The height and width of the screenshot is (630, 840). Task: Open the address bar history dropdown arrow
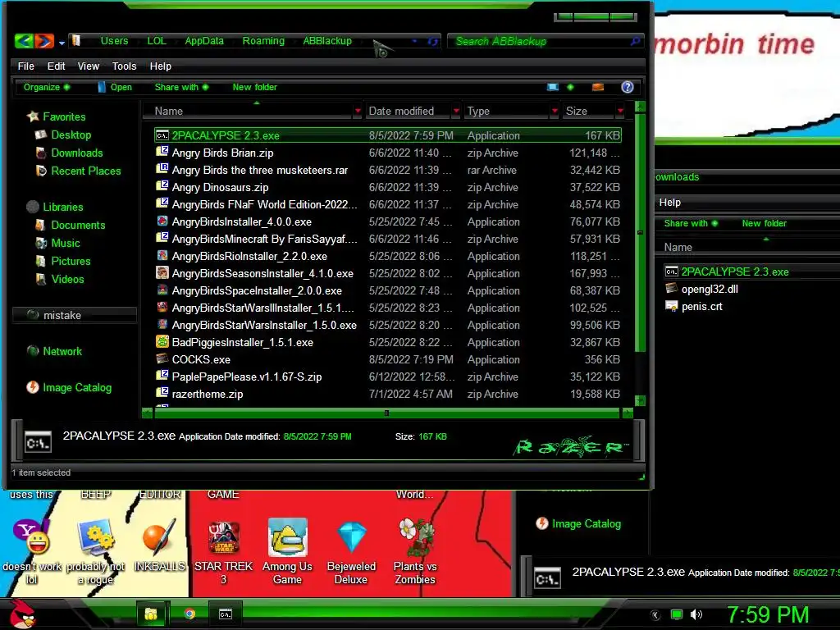[414, 41]
